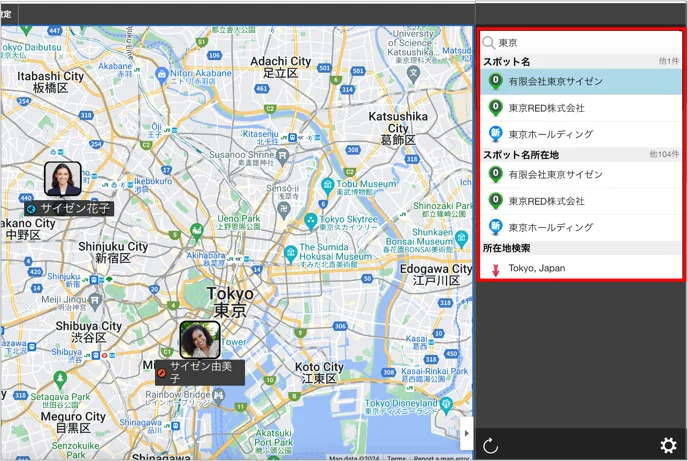Click サイゼン花子 profile photo on map
Image resolution: width=688 pixels, height=461 pixels.
point(63,179)
